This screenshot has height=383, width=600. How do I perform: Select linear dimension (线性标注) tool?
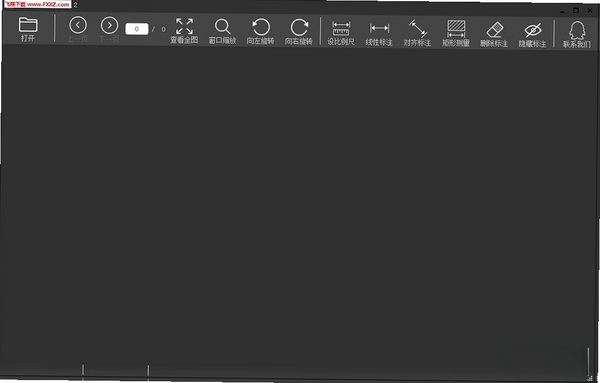pos(379,34)
